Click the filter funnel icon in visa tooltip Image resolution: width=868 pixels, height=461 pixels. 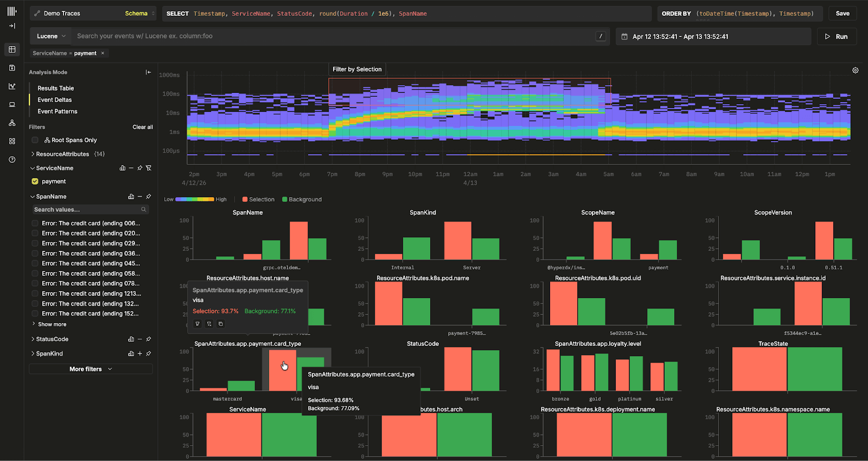(197, 324)
